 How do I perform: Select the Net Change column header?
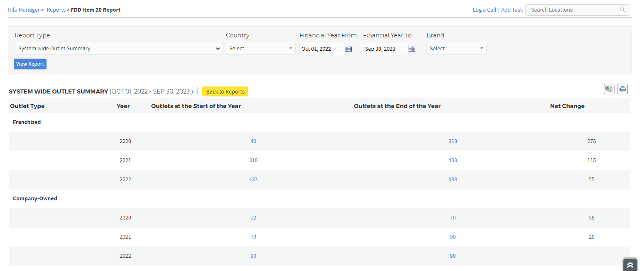(567, 106)
